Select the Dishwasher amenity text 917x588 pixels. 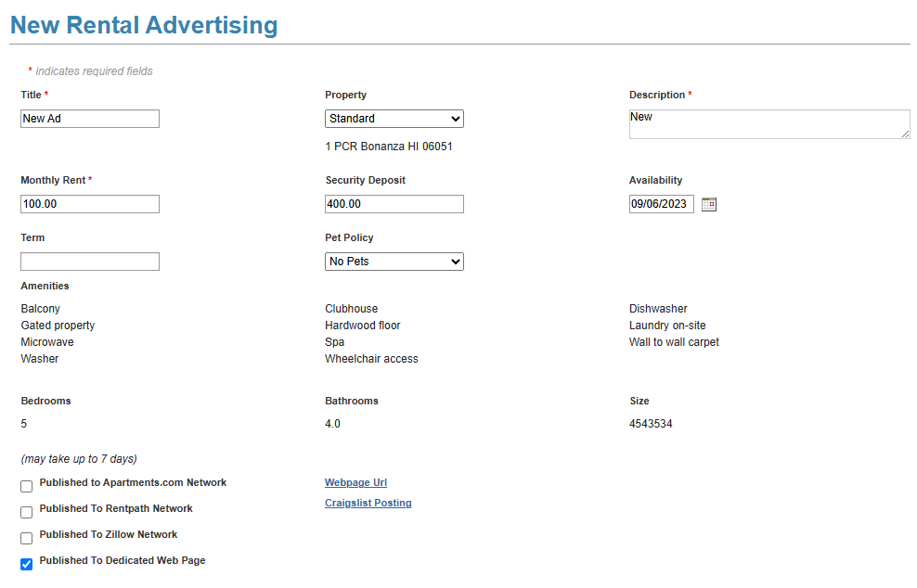pos(658,309)
